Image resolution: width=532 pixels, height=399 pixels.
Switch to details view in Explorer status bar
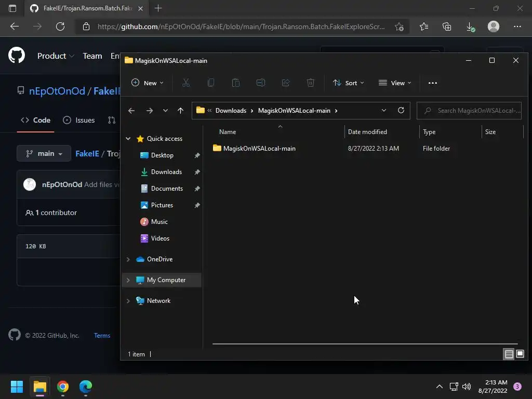[x=509, y=354]
